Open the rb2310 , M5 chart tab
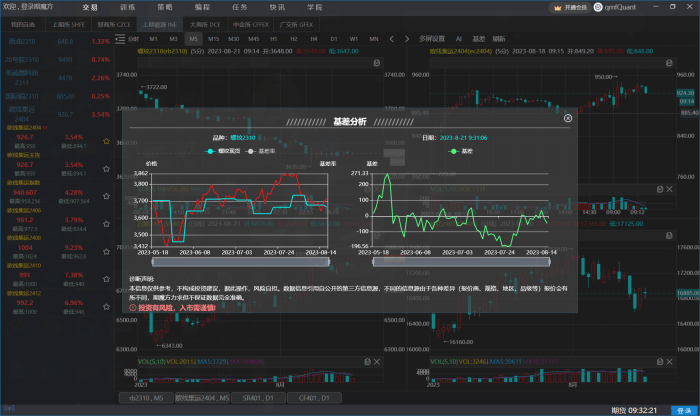This screenshot has width=700, height=416. coord(147,397)
